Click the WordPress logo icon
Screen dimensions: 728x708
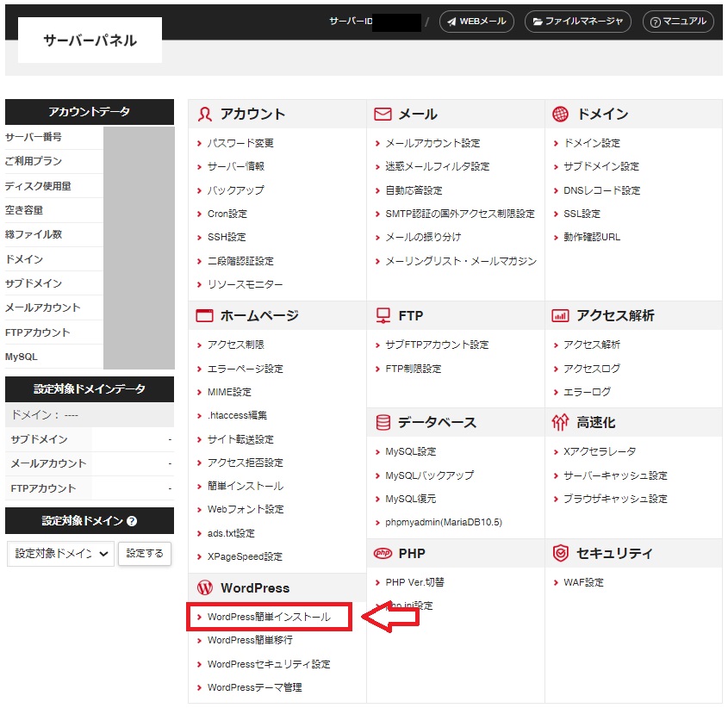(205, 587)
